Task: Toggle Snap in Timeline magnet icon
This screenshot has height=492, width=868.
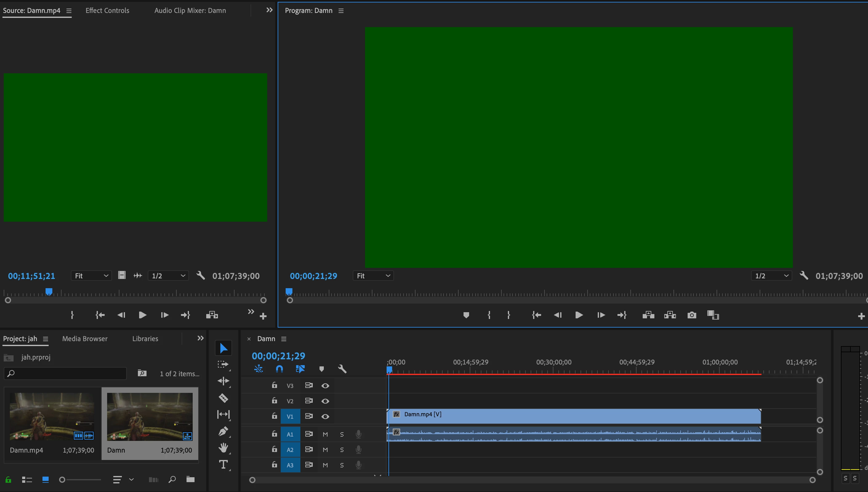Action: [279, 369]
